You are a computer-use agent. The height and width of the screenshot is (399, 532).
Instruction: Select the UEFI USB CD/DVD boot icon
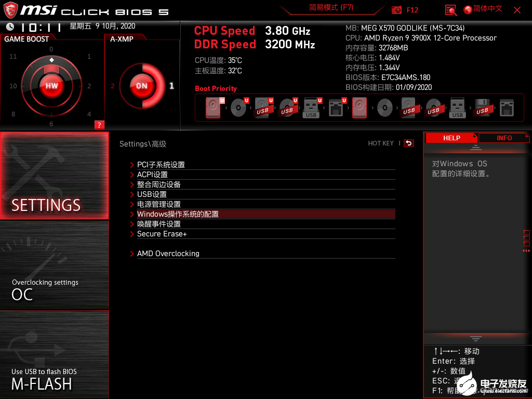[288, 108]
